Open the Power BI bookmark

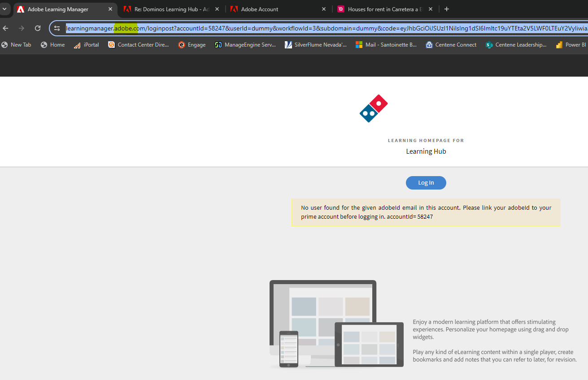570,44
